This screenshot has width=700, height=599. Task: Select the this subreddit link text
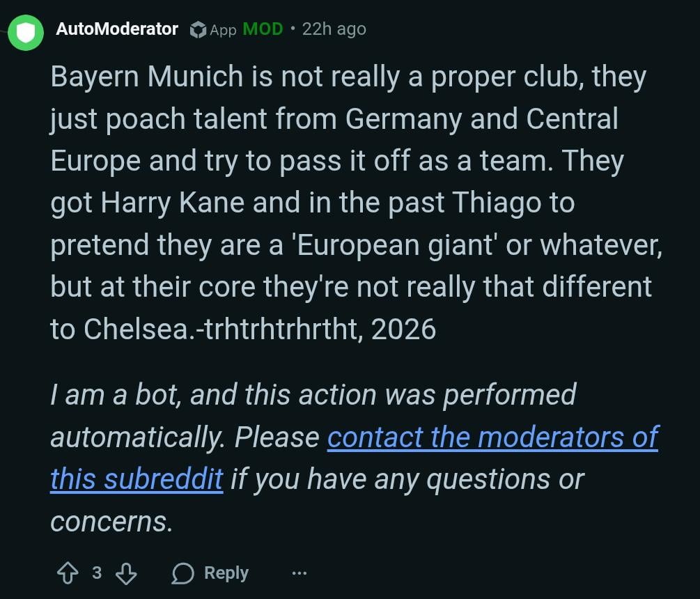pyautogui.click(x=135, y=479)
